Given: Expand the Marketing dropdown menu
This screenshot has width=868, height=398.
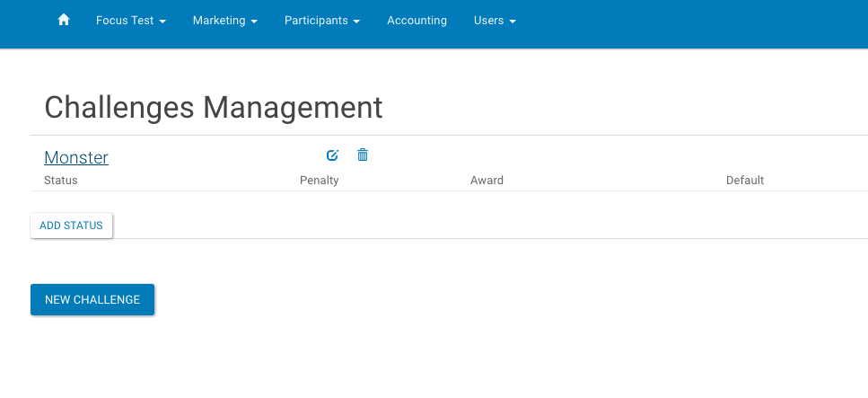Looking at the screenshot, I should click(225, 21).
